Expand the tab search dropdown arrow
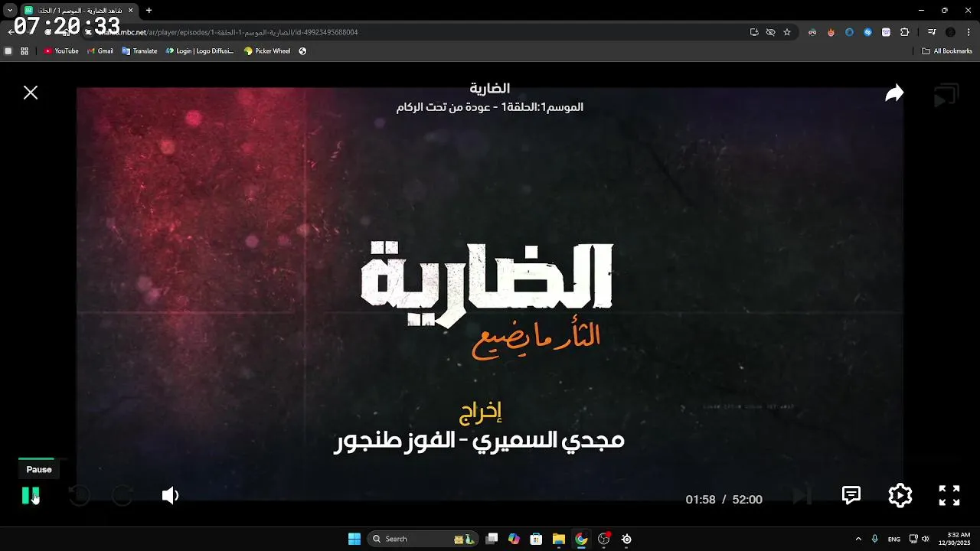 (10, 11)
